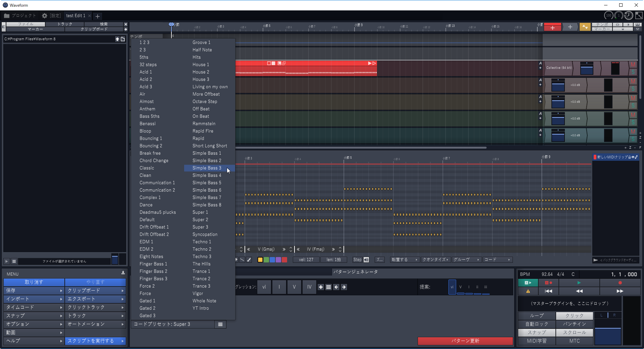Pick the blue note color swatch
644x349 pixels.
pos(272,260)
